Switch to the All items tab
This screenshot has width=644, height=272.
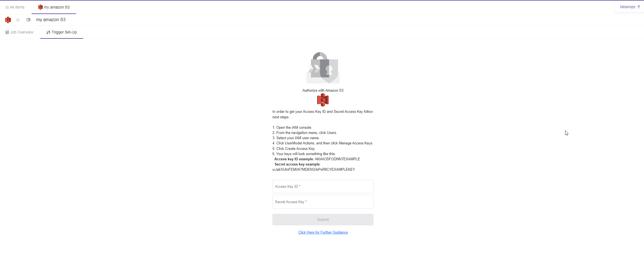click(15, 7)
